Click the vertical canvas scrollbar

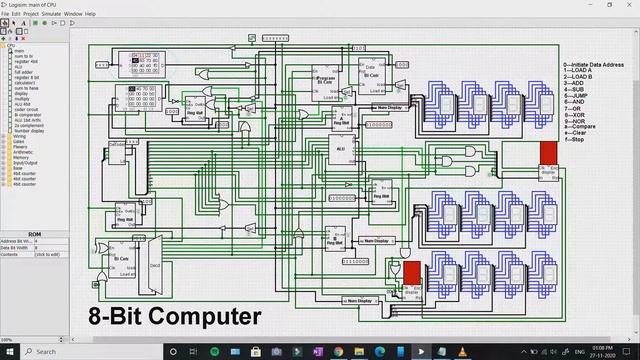[x=636, y=198]
